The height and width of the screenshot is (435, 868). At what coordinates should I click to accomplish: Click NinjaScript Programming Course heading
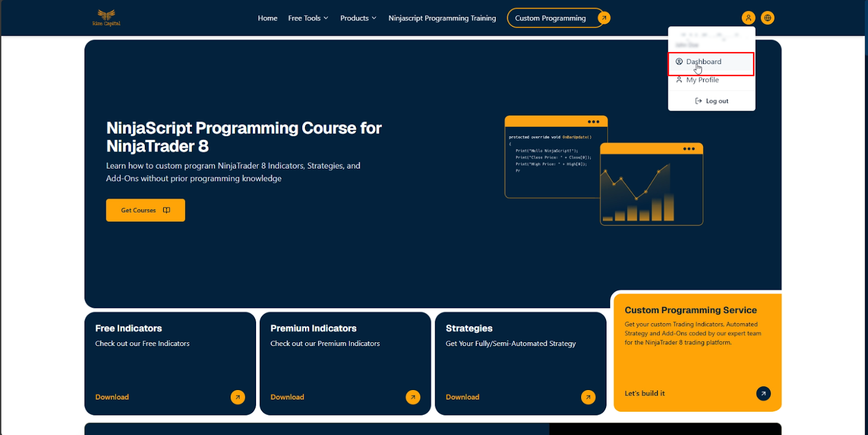(x=244, y=137)
